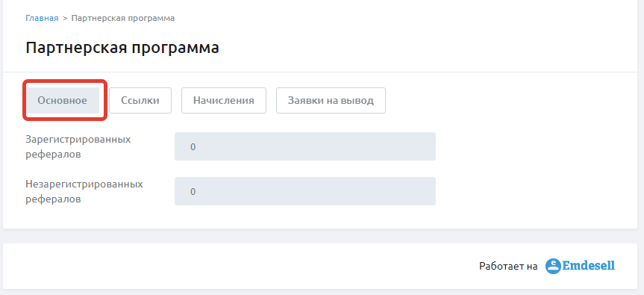Open the Emdesell brand name link
The image size is (644, 295).
point(588,266)
